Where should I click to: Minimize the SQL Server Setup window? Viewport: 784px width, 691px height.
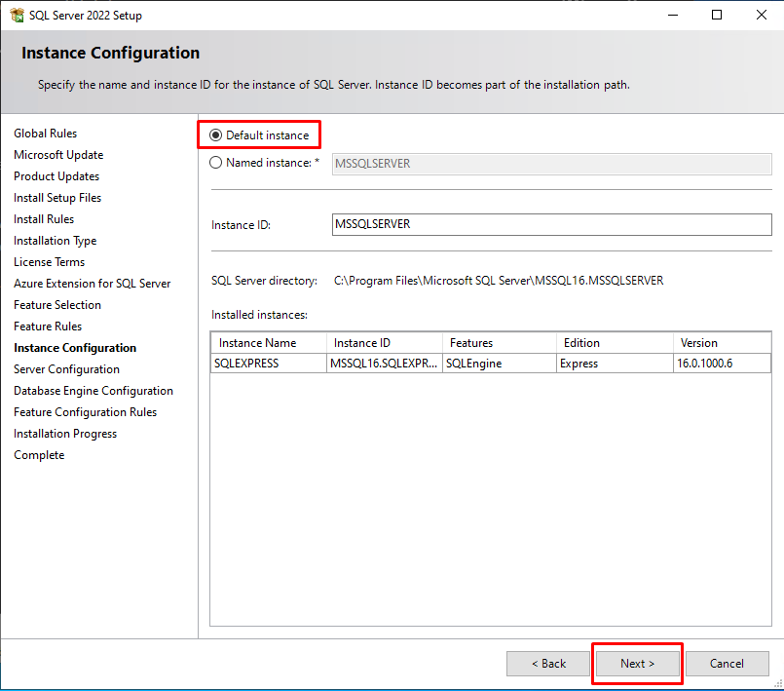click(x=673, y=15)
